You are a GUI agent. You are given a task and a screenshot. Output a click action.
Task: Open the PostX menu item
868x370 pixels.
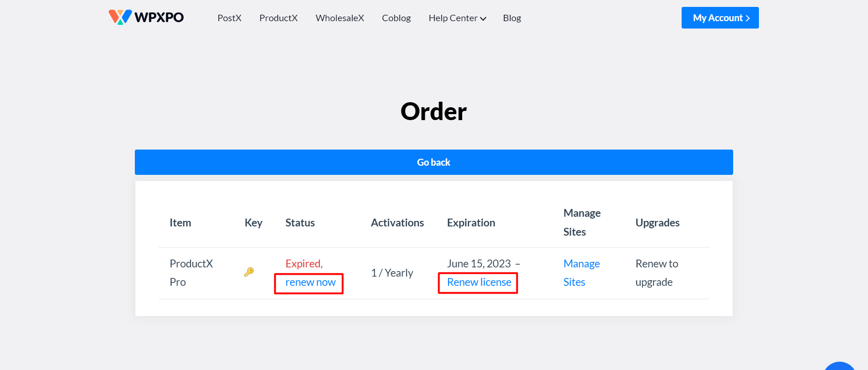[229, 18]
